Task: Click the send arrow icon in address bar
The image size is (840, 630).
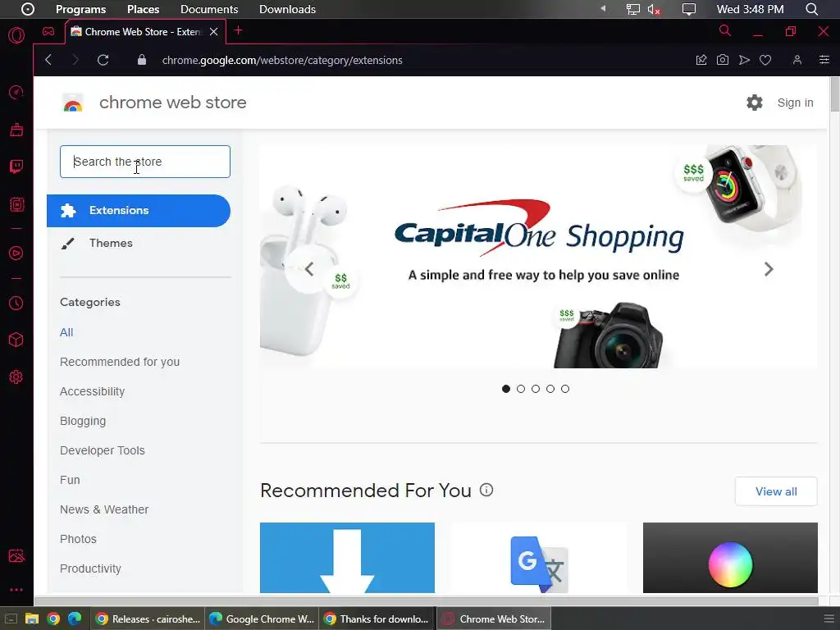Action: tap(744, 60)
